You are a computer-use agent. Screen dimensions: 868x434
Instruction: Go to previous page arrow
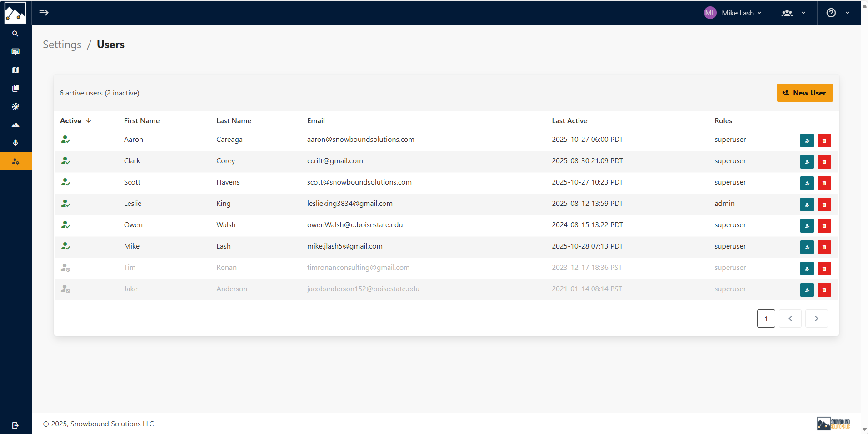click(790, 319)
